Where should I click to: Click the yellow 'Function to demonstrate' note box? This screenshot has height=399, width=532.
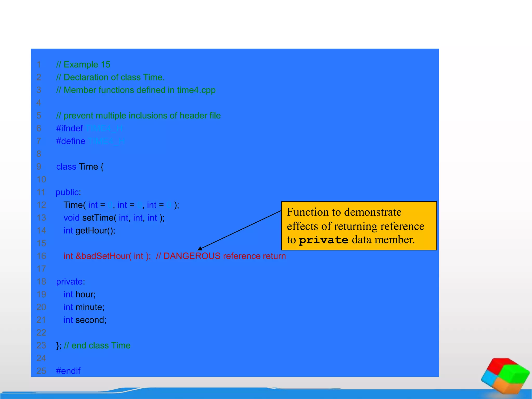(359, 226)
